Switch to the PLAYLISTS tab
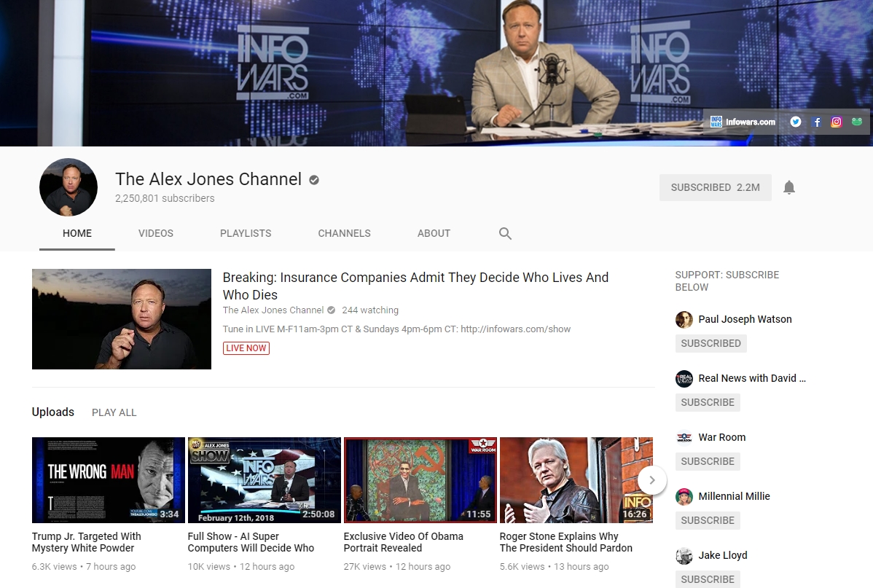873x588 pixels. click(246, 233)
